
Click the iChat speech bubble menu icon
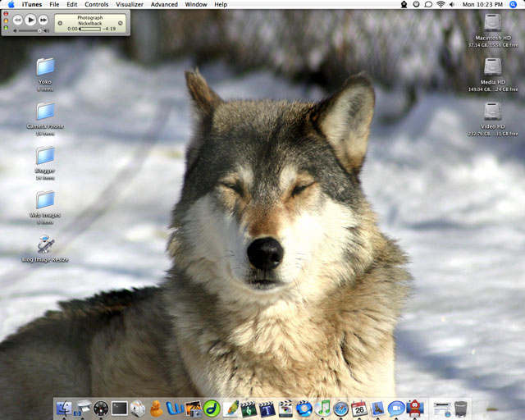428,4
